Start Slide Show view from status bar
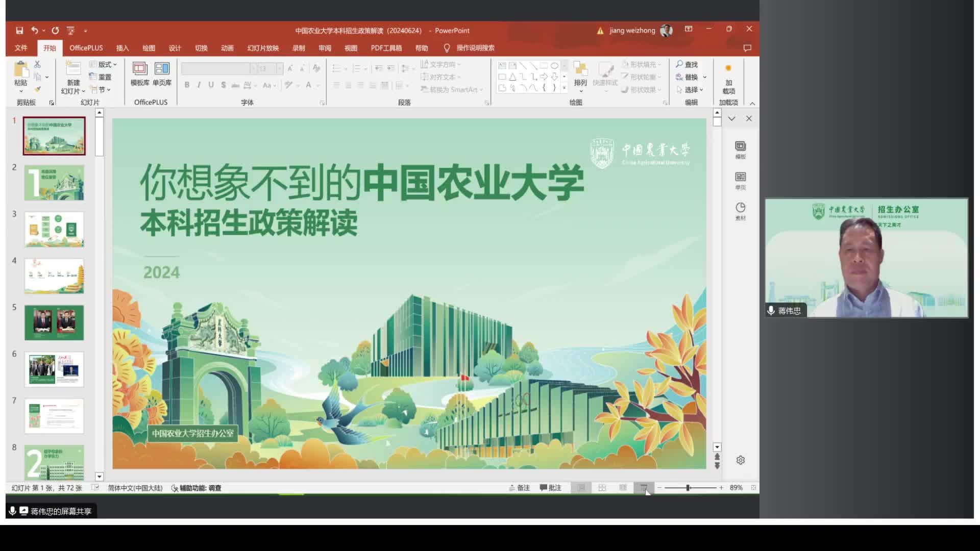Viewport: 980px width, 551px height. coord(644,488)
